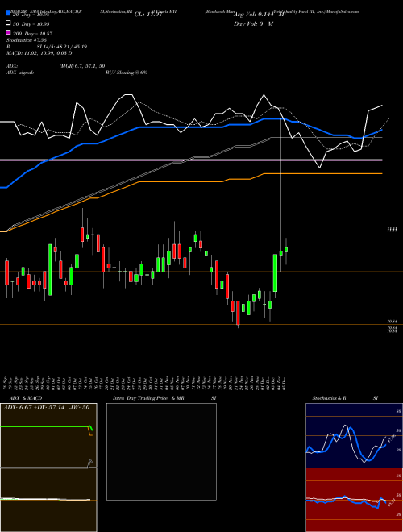Click the large green candlestick near chart end
Screen dimensions: 403x532
(276, 272)
